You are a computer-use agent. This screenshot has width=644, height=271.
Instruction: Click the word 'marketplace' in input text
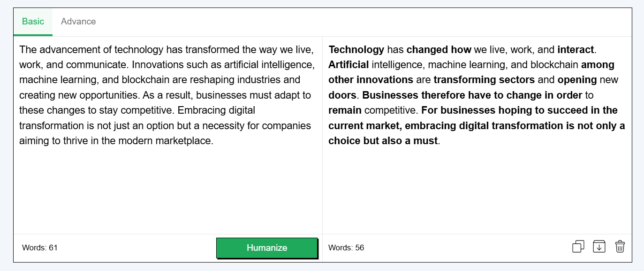pyautogui.click(x=186, y=141)
